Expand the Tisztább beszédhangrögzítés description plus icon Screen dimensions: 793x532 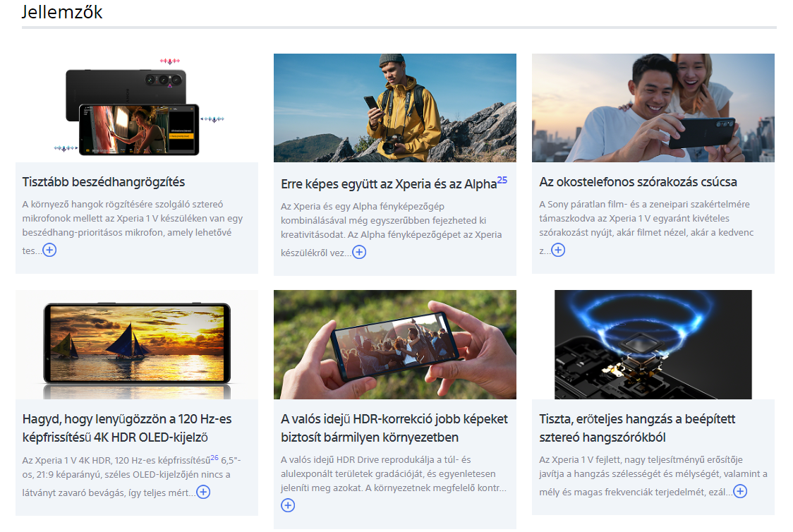point(49,250)
